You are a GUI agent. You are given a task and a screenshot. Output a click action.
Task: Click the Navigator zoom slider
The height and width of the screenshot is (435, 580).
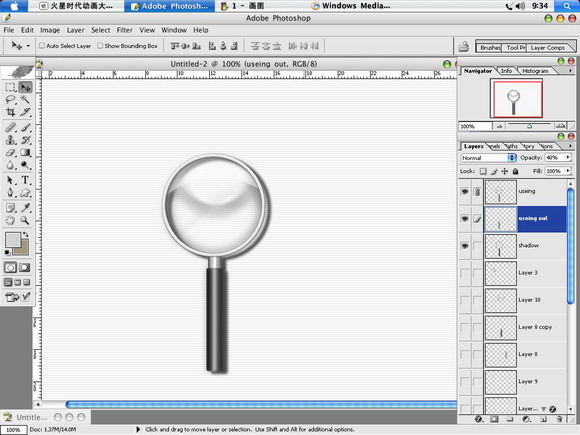[x=530, y=126]
